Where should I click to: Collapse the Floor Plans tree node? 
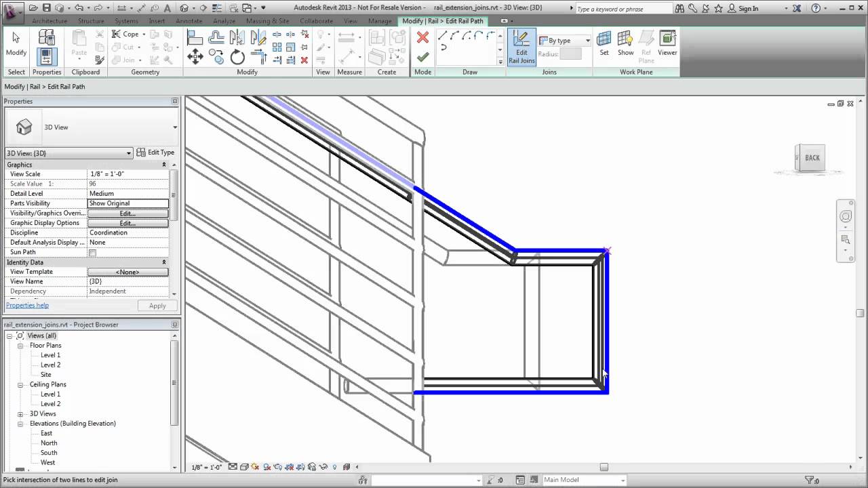pos(20,346)
